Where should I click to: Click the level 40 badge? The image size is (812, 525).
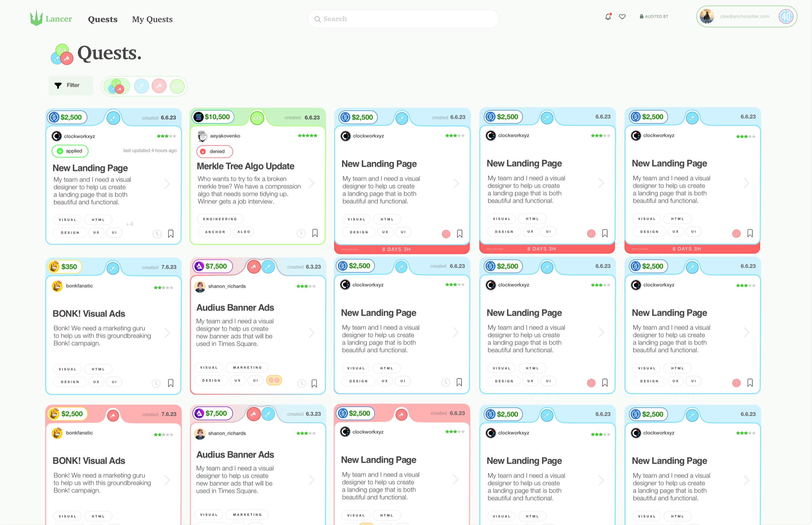pos(786,16)
